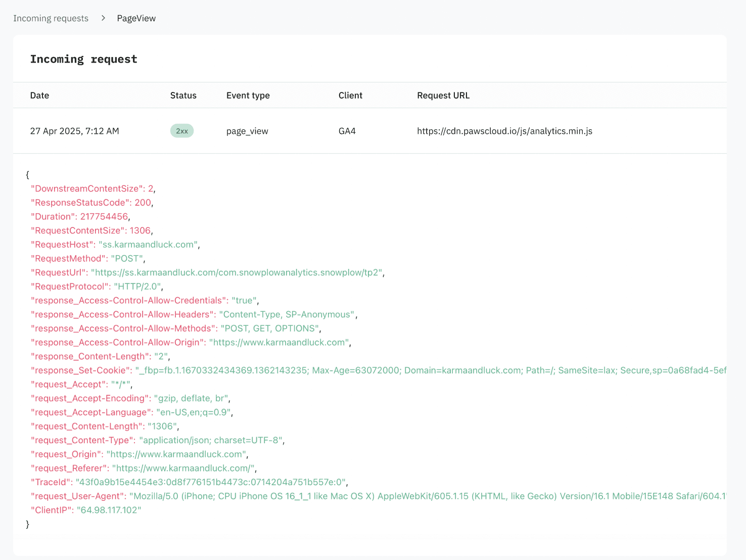Open the Incoming requests breadcrumb link

click(51, 18)
